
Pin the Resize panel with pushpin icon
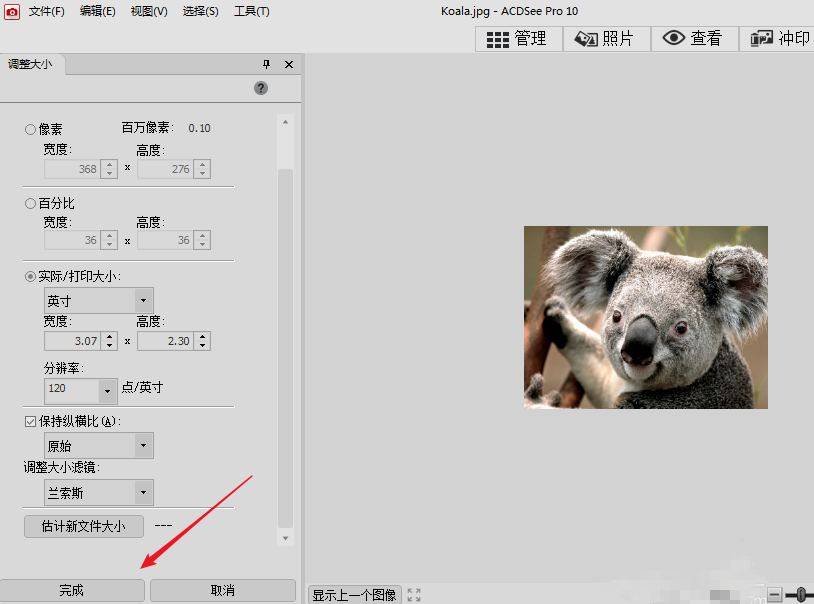point(266,64)
